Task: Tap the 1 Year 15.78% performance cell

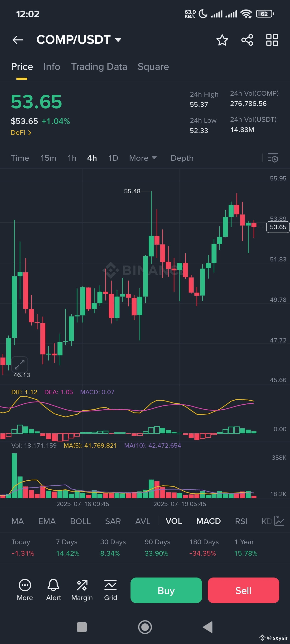Action: [x=246, y=548]
